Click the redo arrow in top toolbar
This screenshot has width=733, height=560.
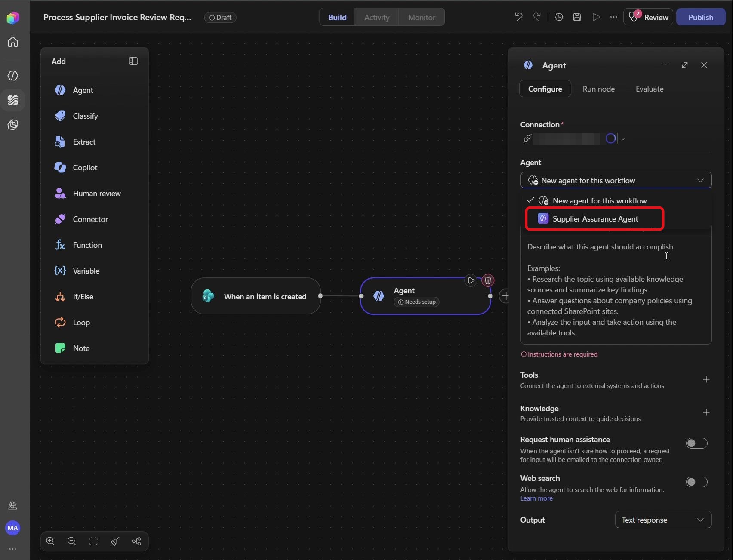[537, 17]
